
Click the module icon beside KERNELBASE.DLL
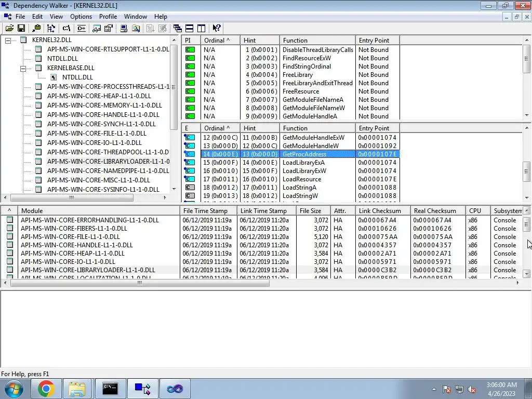coord(38,68)
